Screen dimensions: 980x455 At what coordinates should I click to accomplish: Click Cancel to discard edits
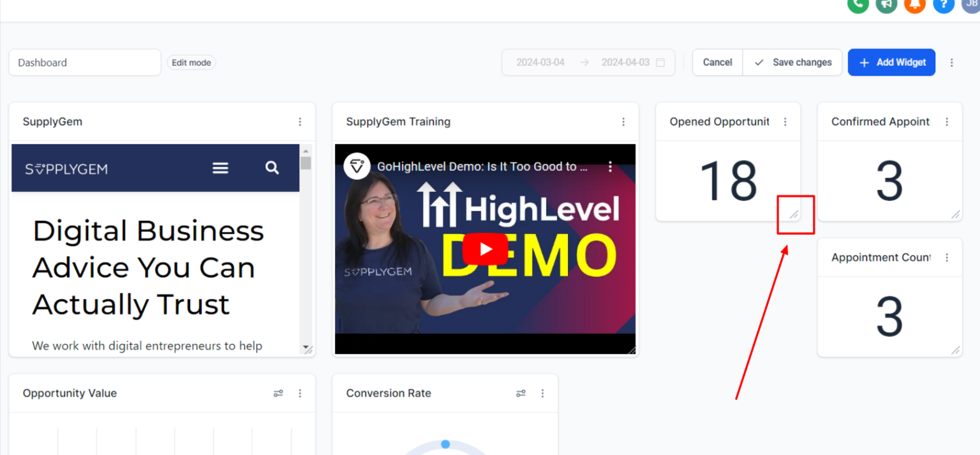717,62
